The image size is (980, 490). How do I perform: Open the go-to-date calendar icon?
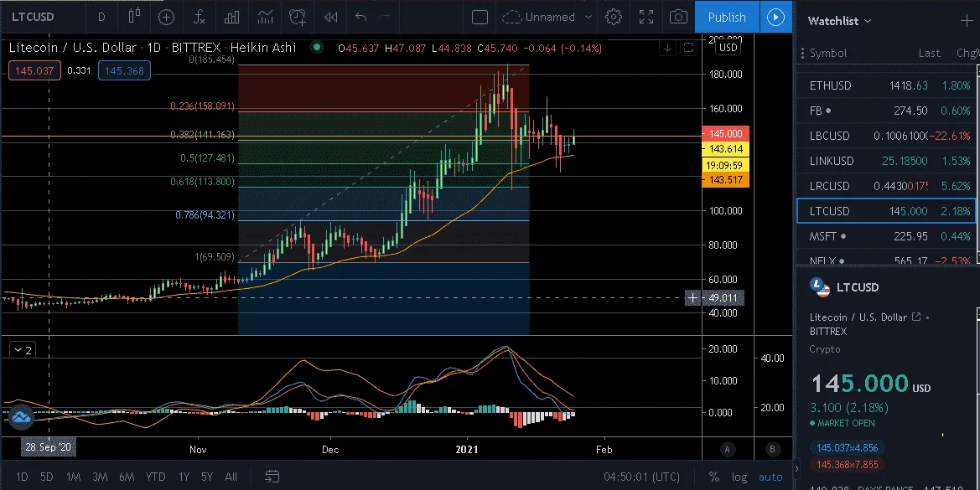coord(272,477)
